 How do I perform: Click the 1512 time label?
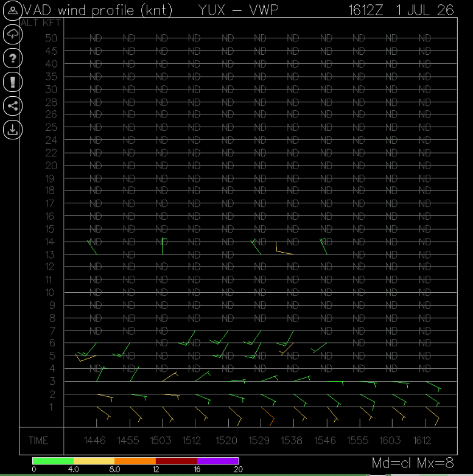click(192, 441)
